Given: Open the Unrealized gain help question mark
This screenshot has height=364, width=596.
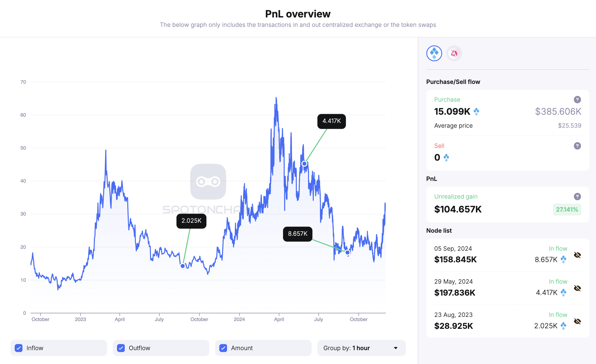Looking at the screenshot, I should pos(577,196).
